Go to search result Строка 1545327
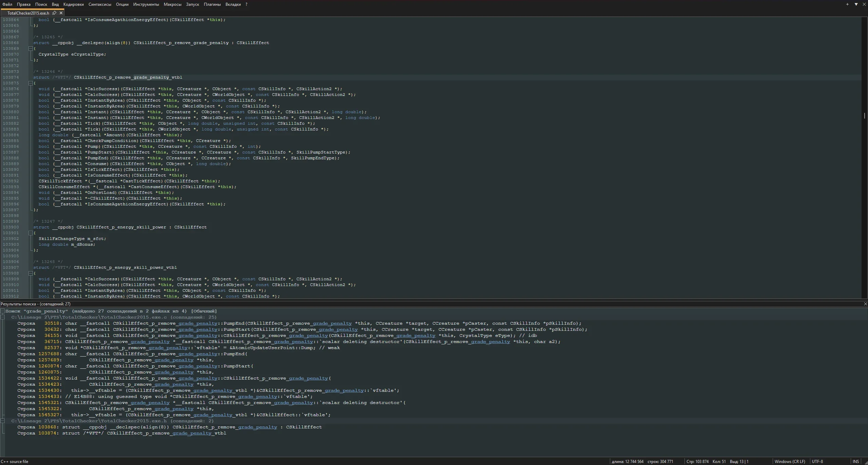The height and width of the screenshot is (465, 868). (174, 415)
